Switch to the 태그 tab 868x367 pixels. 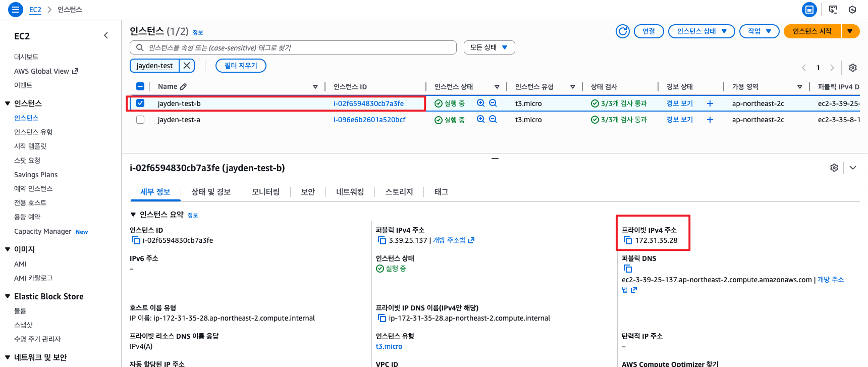[442, 192]
